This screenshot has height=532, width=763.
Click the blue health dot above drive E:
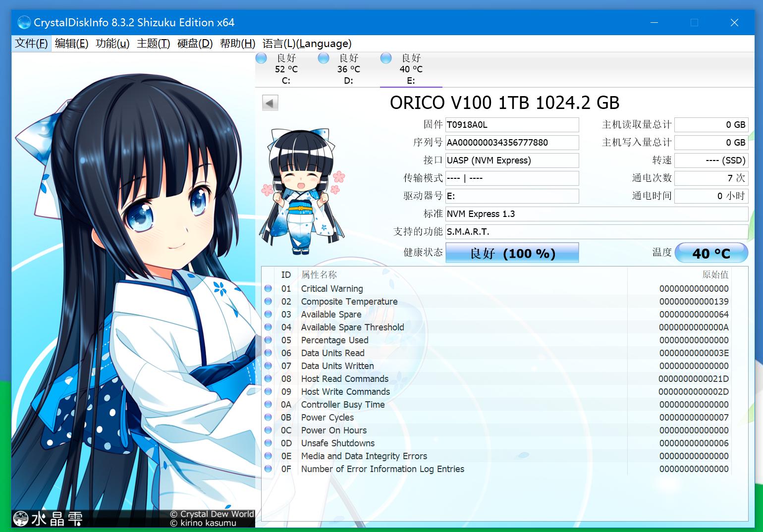pos(385,58)
